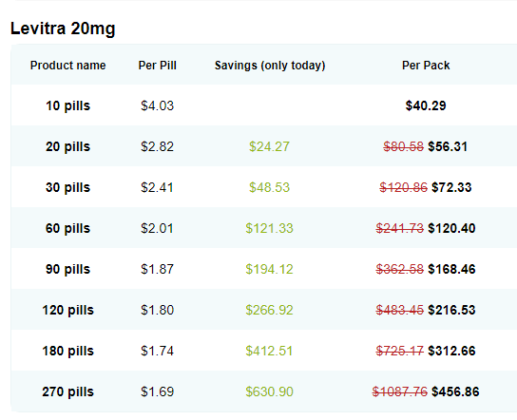Click the $120.40 pack price
The image size is (517, 420).
coord(451,228)
